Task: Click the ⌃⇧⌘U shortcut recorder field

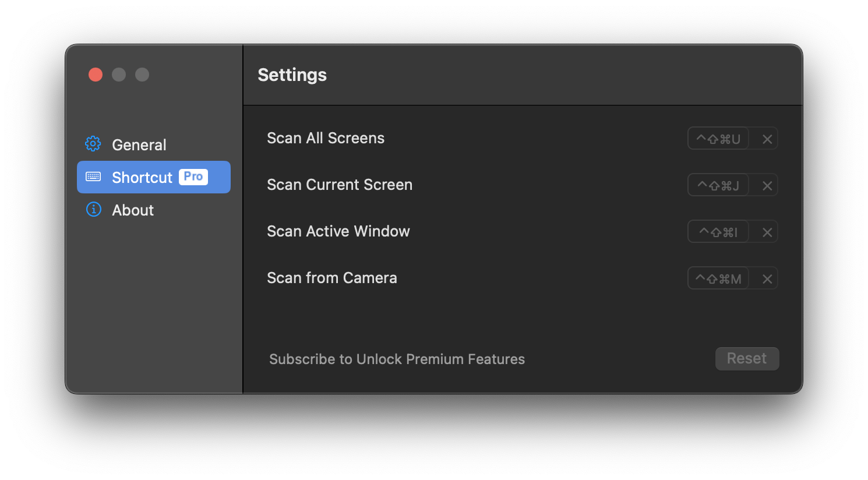Action: pos(718,138)
